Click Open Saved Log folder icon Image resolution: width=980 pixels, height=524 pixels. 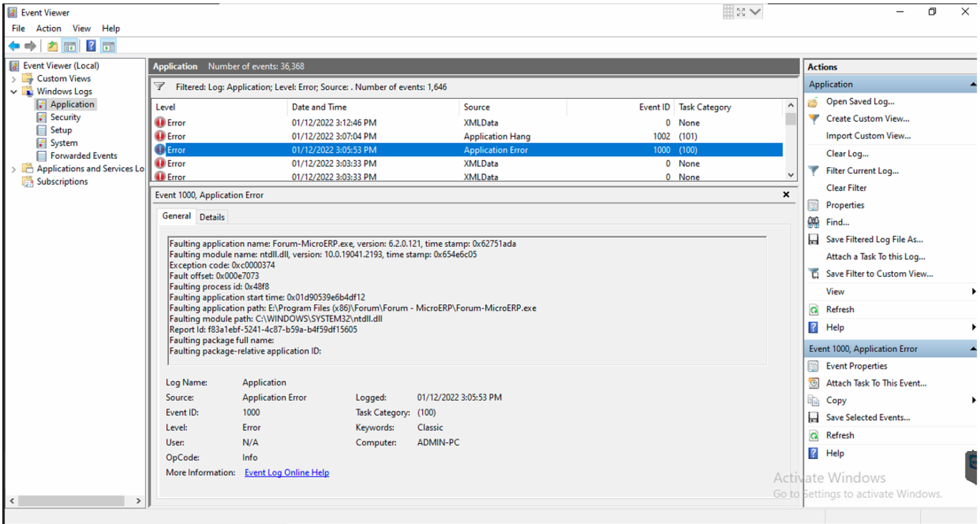[813, 102]
